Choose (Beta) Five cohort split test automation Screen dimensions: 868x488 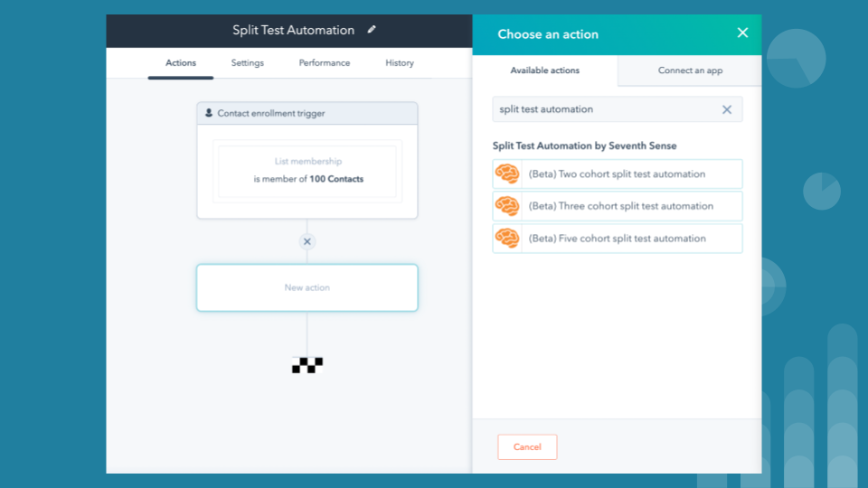coord(618,239)
